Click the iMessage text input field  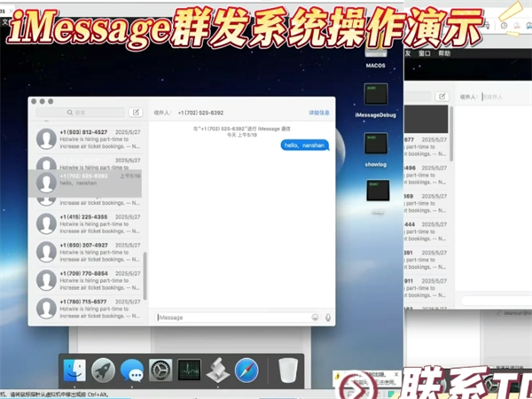(231, 317)
